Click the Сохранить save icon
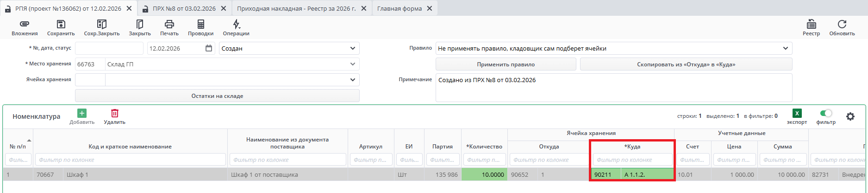The width and height of the screenshot is (868, 193). pos(61,24)
